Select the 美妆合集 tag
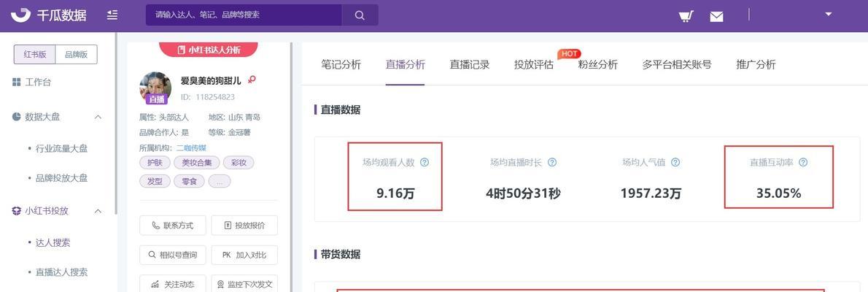Viewport: 868px width, 292px height. click(x=197, y=163)
